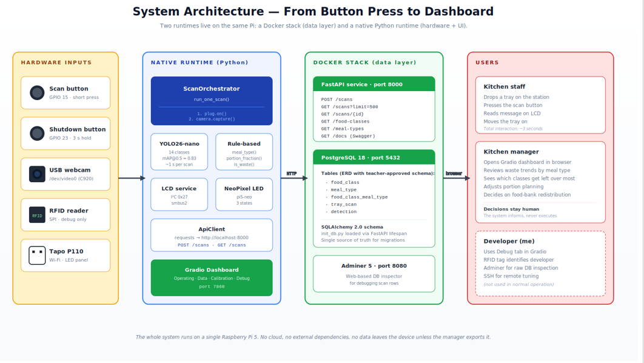Click the SPI debug only text

(68, 220)
